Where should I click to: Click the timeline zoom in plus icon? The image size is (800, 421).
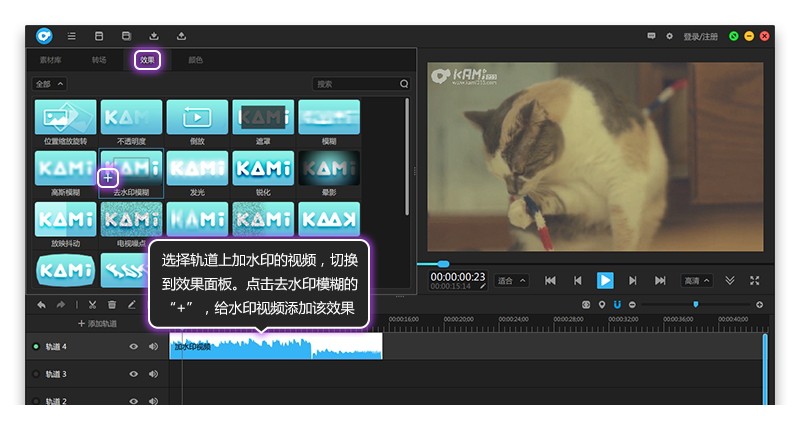[x=759, y=305]
